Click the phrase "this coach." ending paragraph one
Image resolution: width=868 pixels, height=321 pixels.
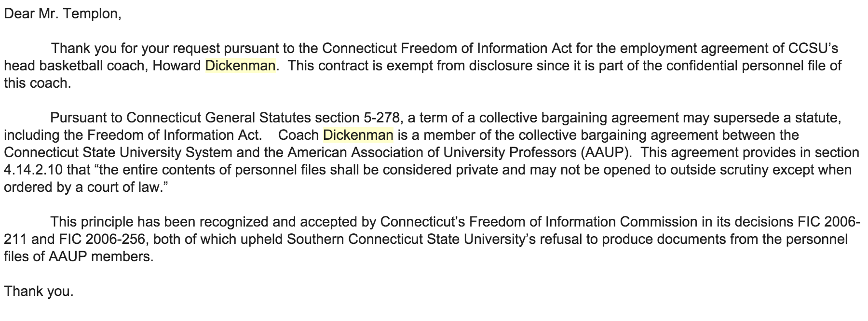point(37,83)
